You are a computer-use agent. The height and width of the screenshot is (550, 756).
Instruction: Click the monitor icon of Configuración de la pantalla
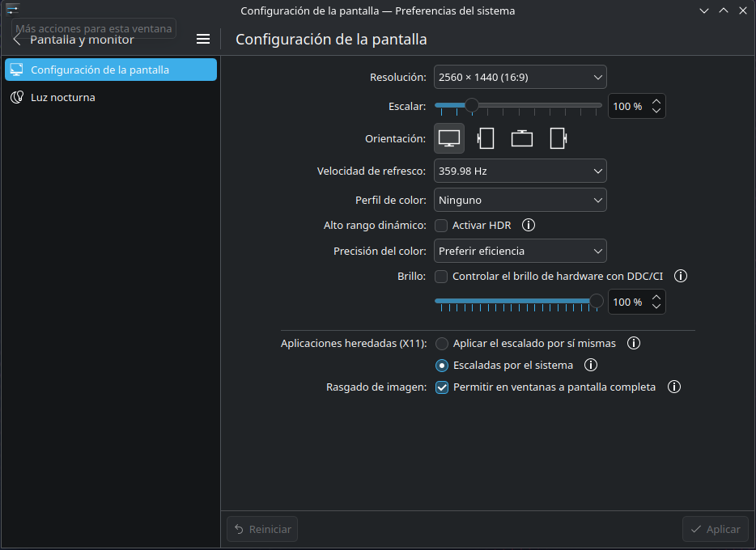17,70
